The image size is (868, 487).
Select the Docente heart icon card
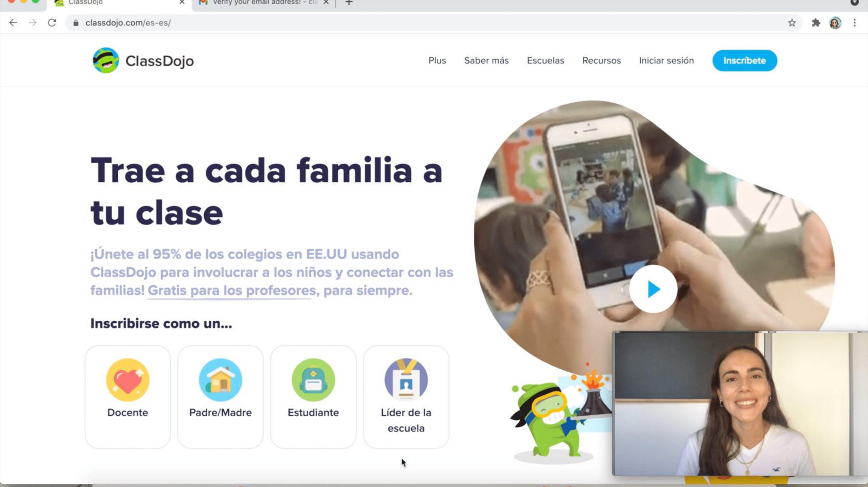coord(128,397)
